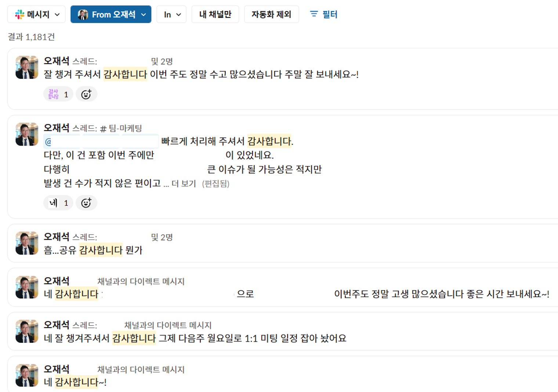558x392 pixels.
Task: Click the Slack logo in 메시지 filter
Action: (19, 15)
